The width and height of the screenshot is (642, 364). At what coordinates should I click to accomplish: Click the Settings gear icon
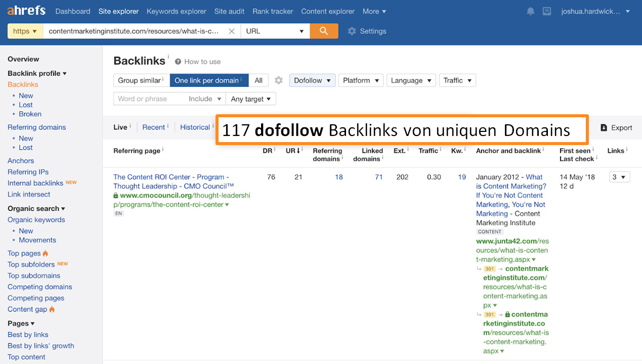pyautogui.click(x=352, y=31)
